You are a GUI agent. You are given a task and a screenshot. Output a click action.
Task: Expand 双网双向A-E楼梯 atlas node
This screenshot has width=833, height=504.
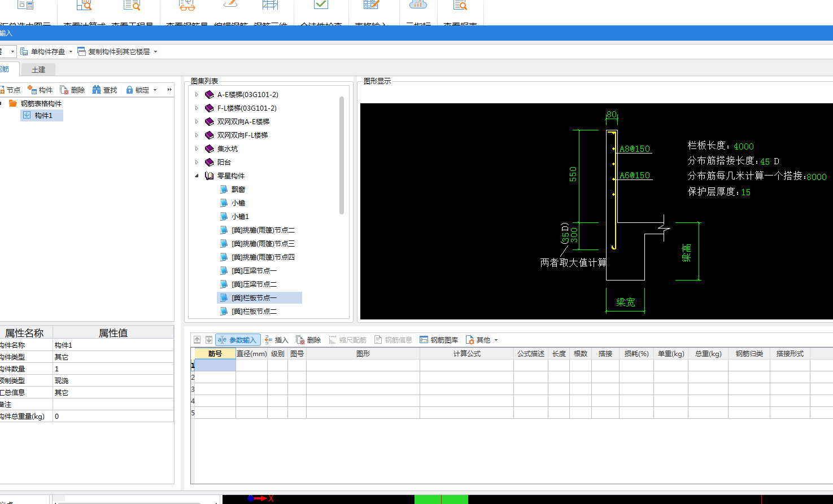click(197, 121)
